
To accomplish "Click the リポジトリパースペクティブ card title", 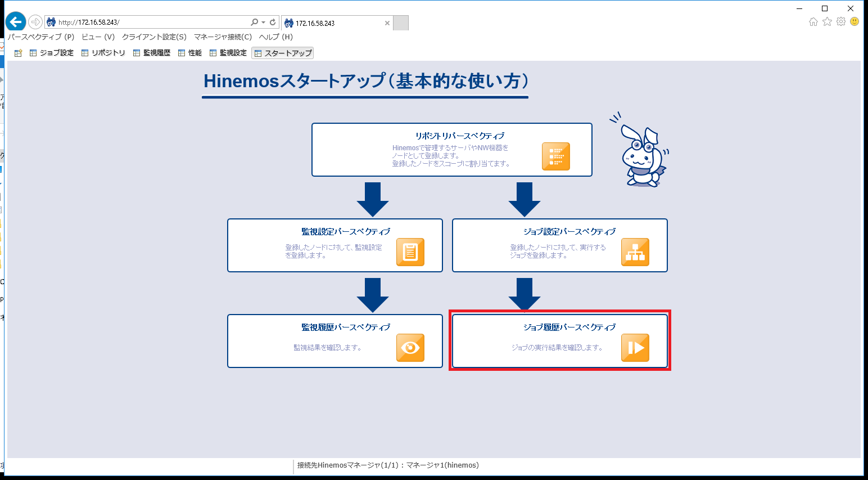I will [x=460, y=136].
